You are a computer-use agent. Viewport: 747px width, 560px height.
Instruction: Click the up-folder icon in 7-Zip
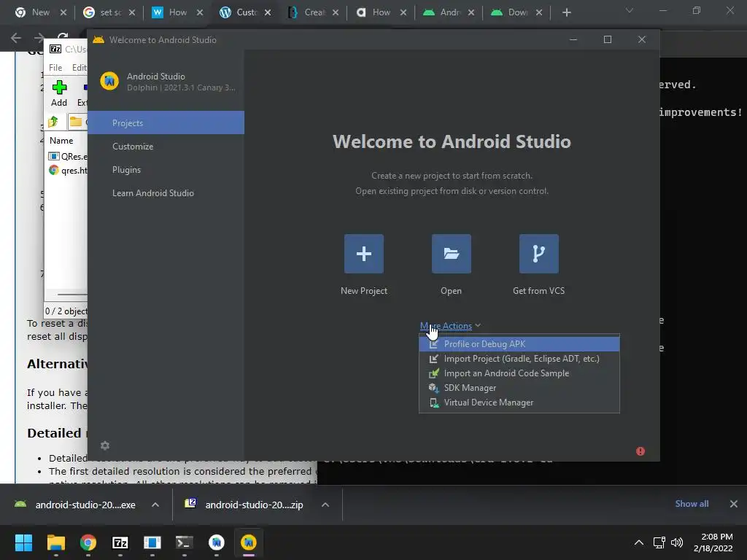tap(53, 122)
